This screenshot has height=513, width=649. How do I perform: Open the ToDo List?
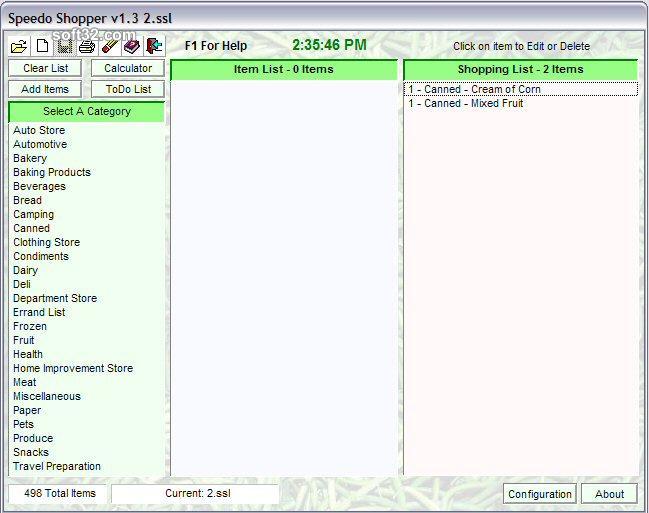point(128,89)
